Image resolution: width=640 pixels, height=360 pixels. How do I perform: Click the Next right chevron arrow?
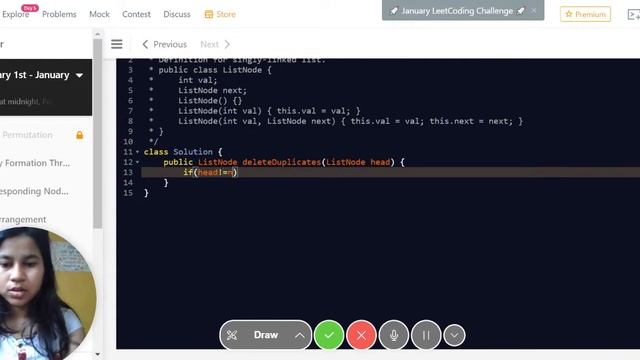[227, 44]
